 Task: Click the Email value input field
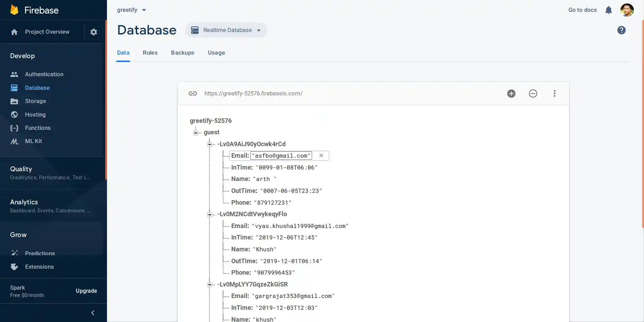click(281, 156)
